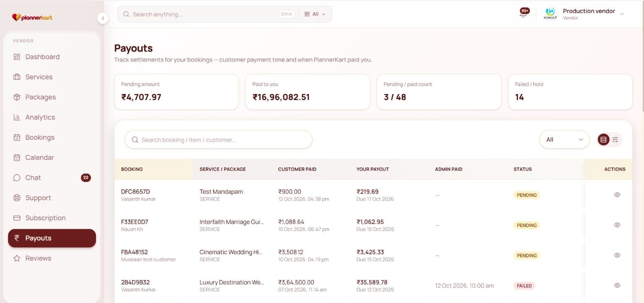Viewport: 644px width, 303px height.
Task: Click the Failed / hold card
Action: (x=570, y=92)
